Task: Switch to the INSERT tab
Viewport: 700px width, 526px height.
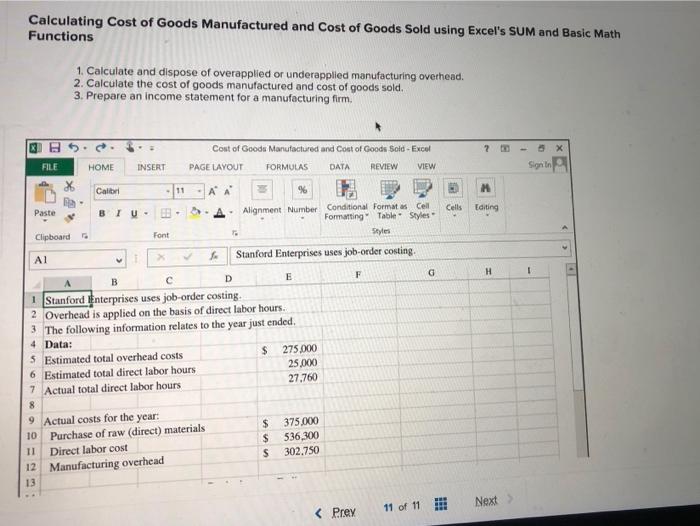Action: pyautogui.click(x=151, y=167)
